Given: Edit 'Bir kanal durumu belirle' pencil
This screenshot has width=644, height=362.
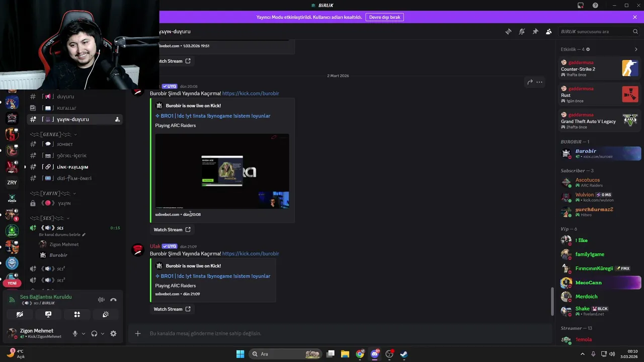Looking at the screenshot, I should point(84,235).
